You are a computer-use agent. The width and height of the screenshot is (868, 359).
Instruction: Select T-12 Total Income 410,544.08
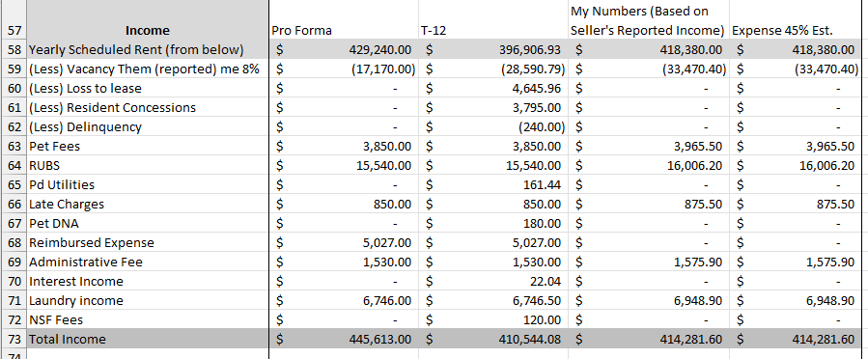493,339
